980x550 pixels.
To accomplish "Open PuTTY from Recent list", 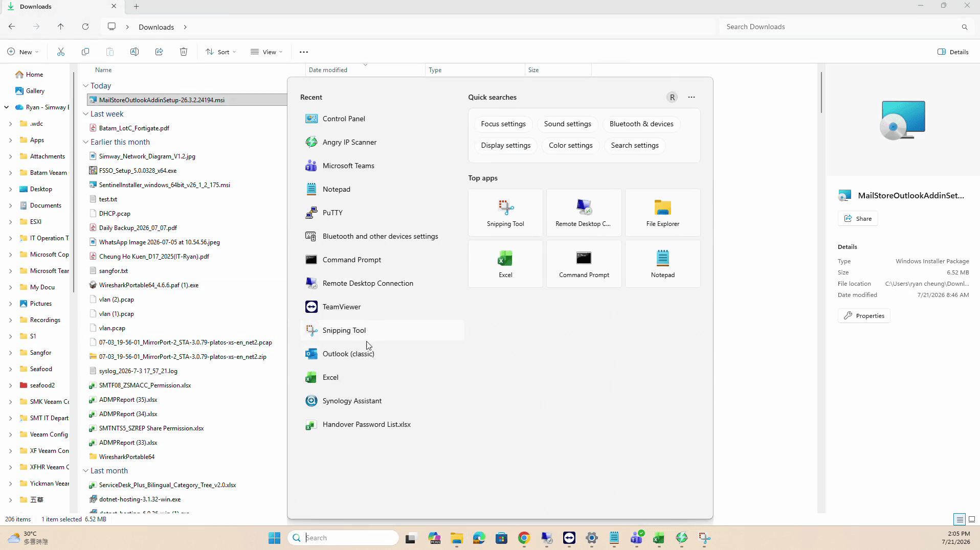I will pyautogui.click(x=382, y=213).
